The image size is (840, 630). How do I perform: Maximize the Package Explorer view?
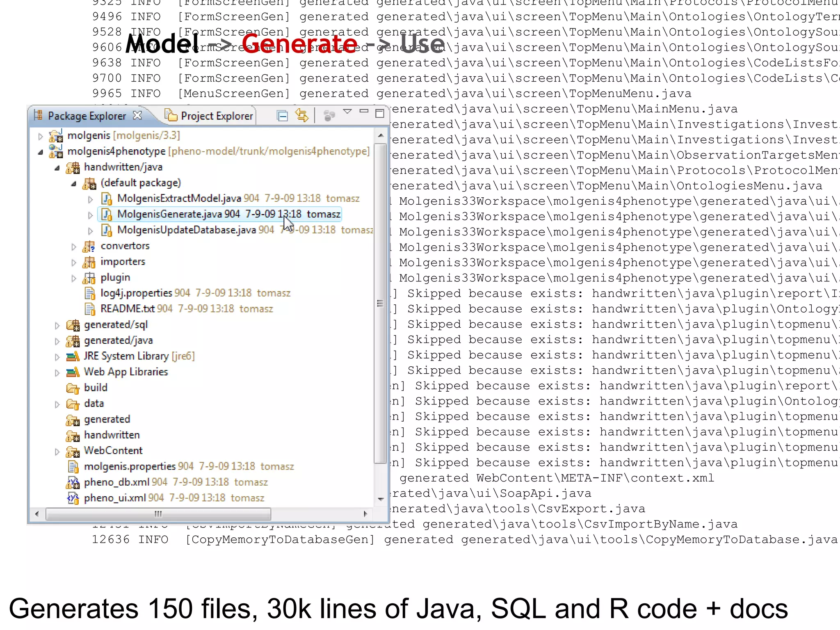(x=380, y=113)
